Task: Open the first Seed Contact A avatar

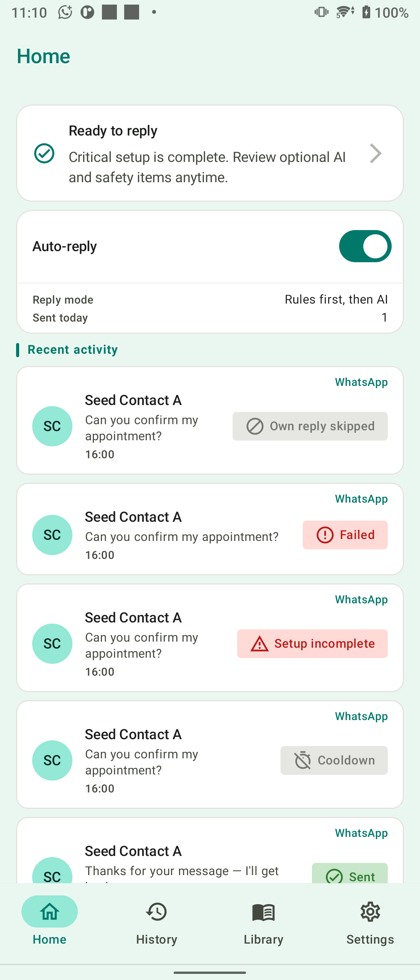Action: tap(52, 426)
